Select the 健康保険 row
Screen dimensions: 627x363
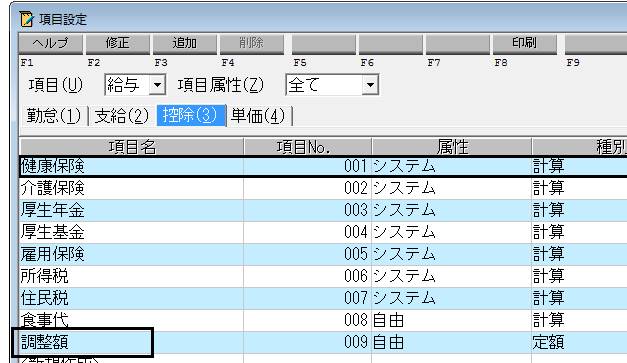tap(323, 166)
